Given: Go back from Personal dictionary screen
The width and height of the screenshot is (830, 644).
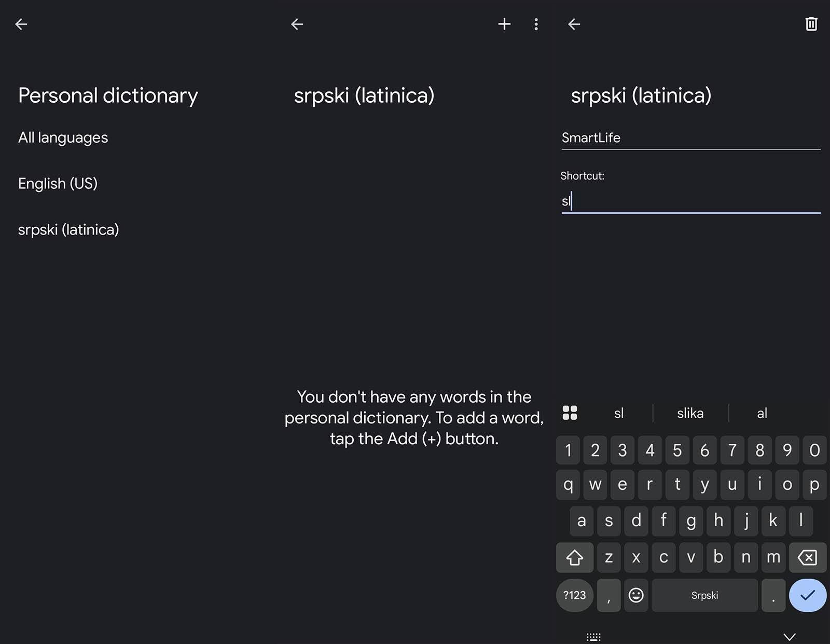Looking at the screenshot, I should tap(21, 24).
